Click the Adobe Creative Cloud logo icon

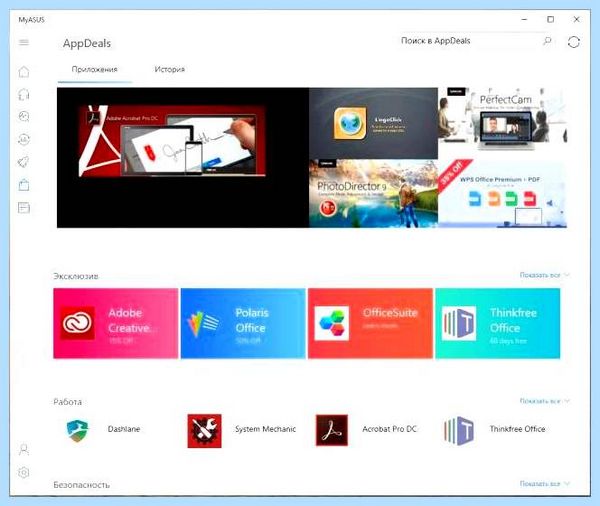click(x=78, y=323)
